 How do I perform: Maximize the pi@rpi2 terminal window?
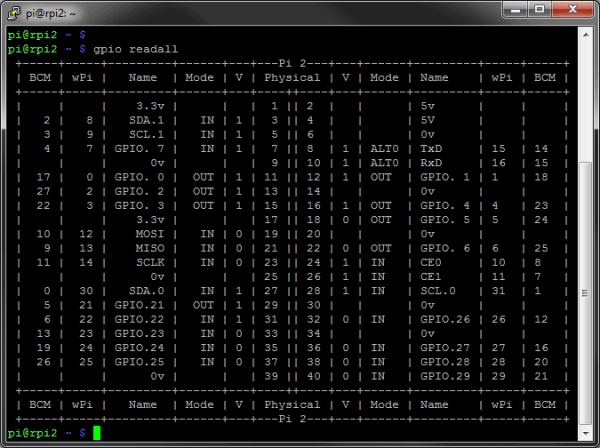coord(540,10)
